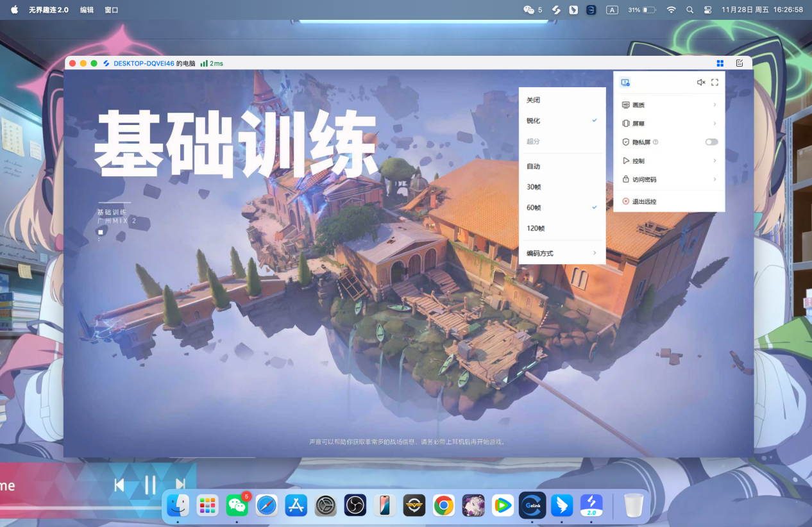The height and width of the screenshot is (527, 812).
Task: Unmute the remote session audio
Action: coord(701,82)
